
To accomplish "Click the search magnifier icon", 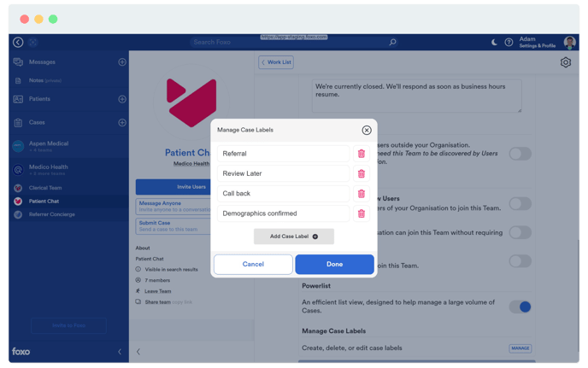I will tap(392, 42).
